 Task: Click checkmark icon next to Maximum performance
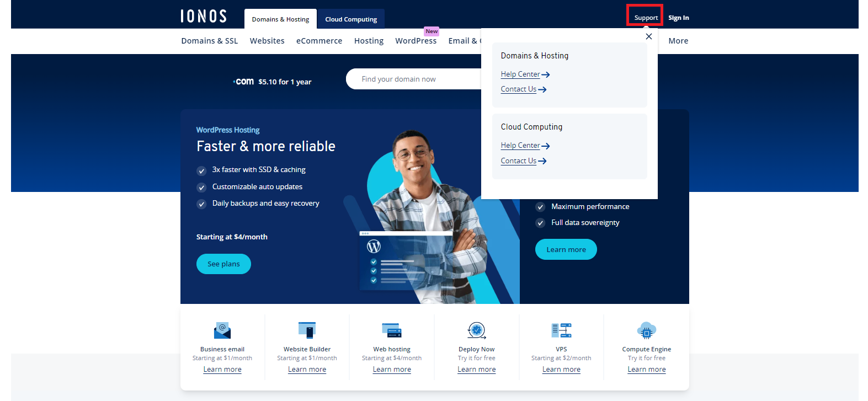(x=541, y=207)
